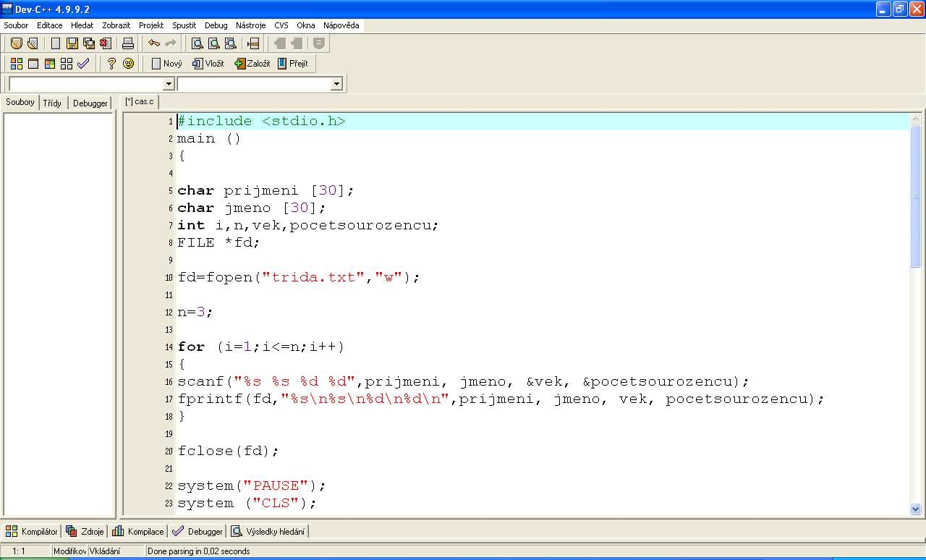Click the Run window icon

[x=33, y=64]
